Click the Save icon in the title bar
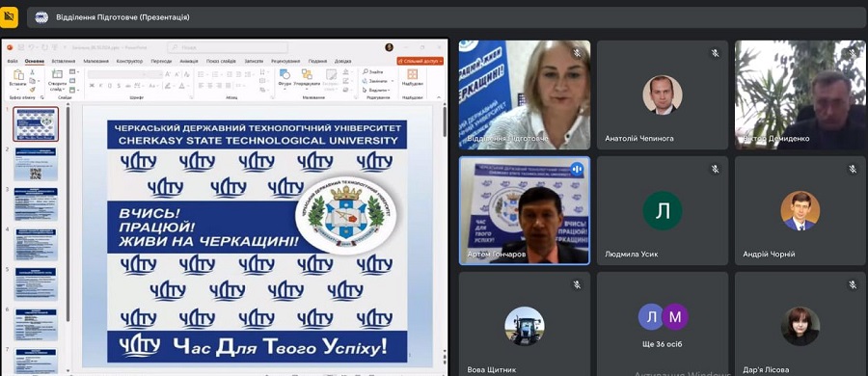Screen dimensions: 868x376 tap(21, 47)
